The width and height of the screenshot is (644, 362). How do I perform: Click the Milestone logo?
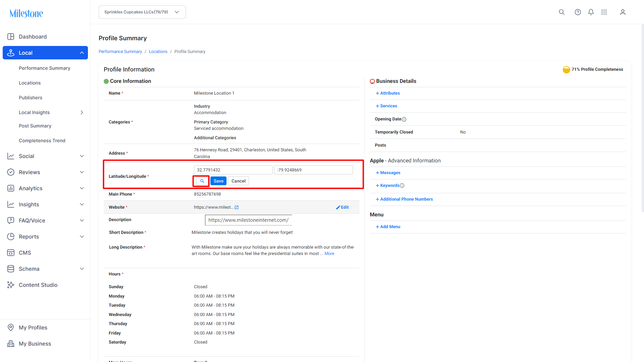coord(26,13)
